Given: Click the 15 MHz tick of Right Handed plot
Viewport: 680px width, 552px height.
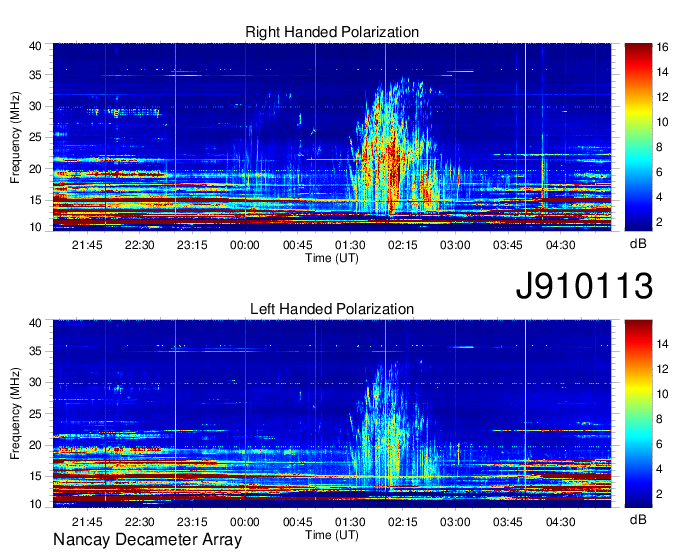Looking at the screenshot, I should point(36,200).
